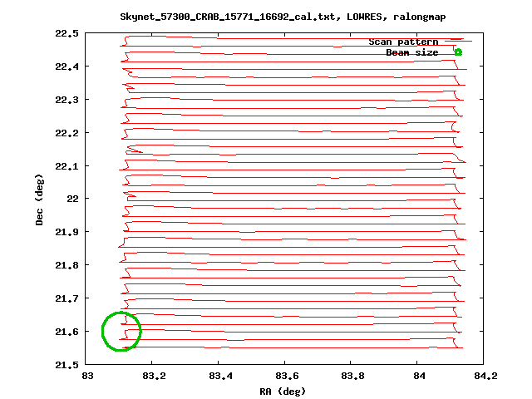The height and width of the screenshot is (399, 532).
Task: Click the 'Scan pattern' legend label
Action: pos(403,42)
